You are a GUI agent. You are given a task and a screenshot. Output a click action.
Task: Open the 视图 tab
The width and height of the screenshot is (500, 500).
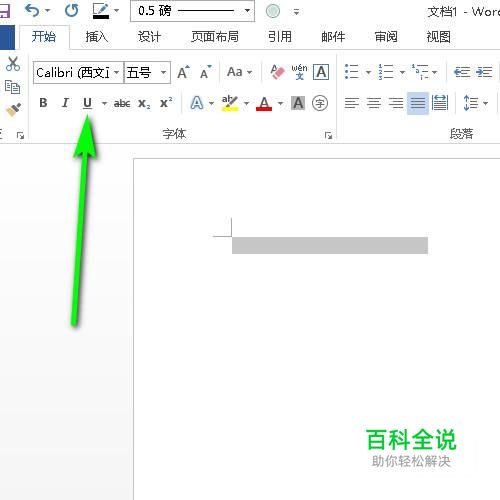click(438, 36)
